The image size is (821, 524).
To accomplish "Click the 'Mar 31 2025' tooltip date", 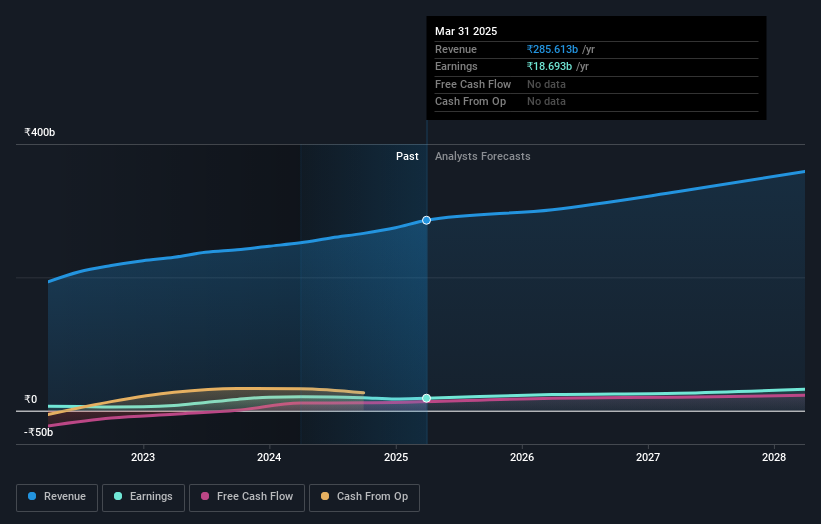I will click(466, 31).
